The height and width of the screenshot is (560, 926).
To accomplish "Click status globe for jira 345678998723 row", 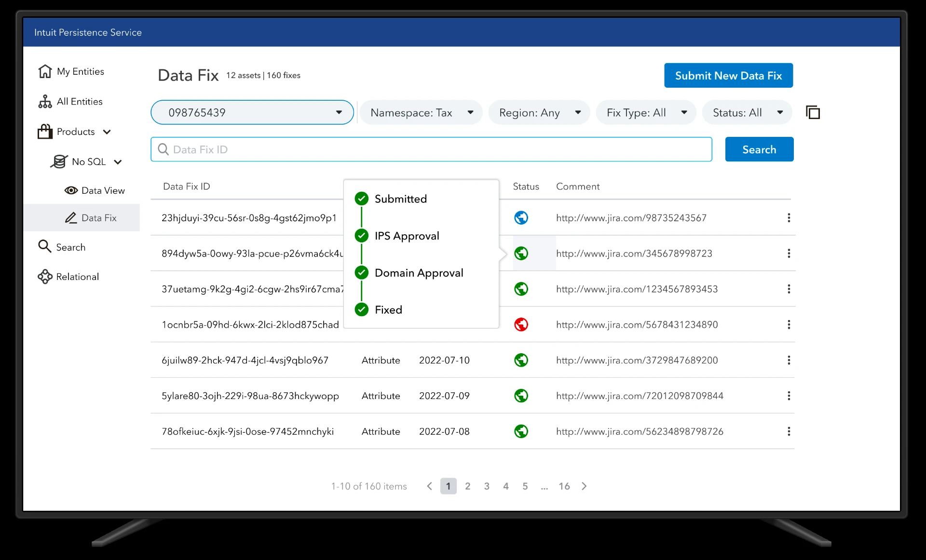I will pos(521,253).
